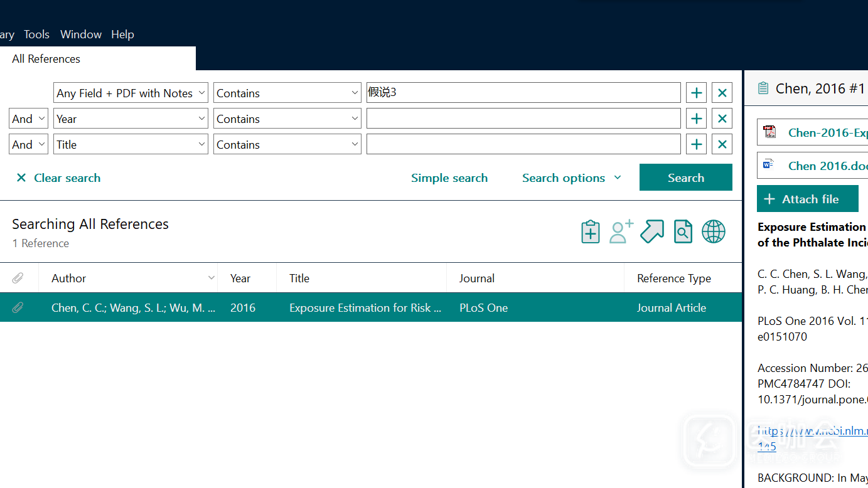Remove the Title search row
Viewport: 868px width, 488px height.
click(x=722, y=144)
